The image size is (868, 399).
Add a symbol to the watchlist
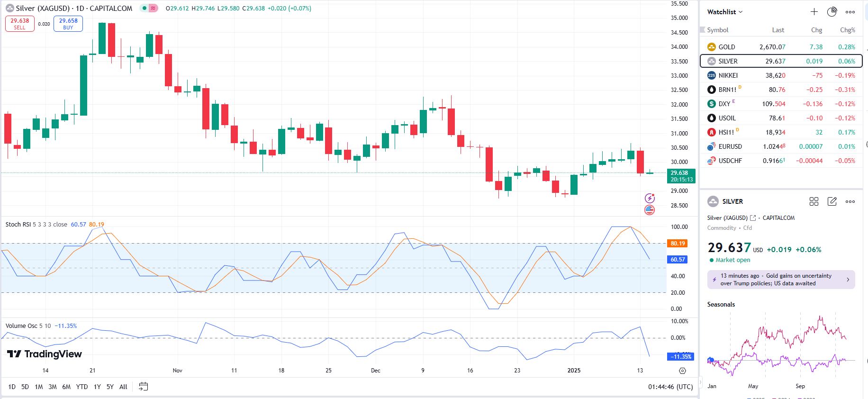814,12
